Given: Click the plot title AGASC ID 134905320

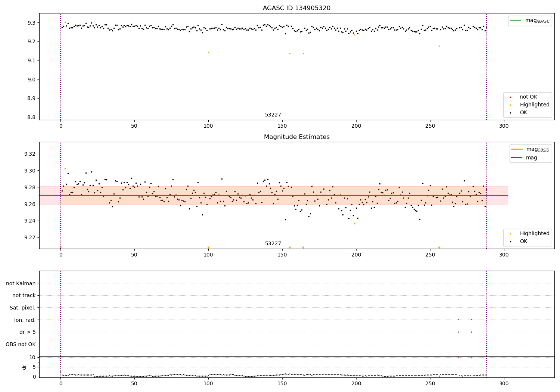Looking at the screenshot, I should pos(296,8).
